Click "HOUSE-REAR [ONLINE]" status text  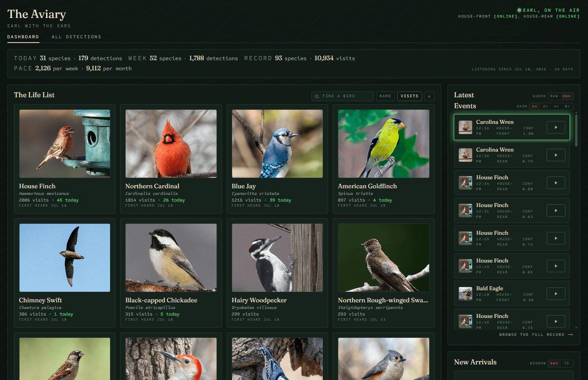[x=551, y=16]
